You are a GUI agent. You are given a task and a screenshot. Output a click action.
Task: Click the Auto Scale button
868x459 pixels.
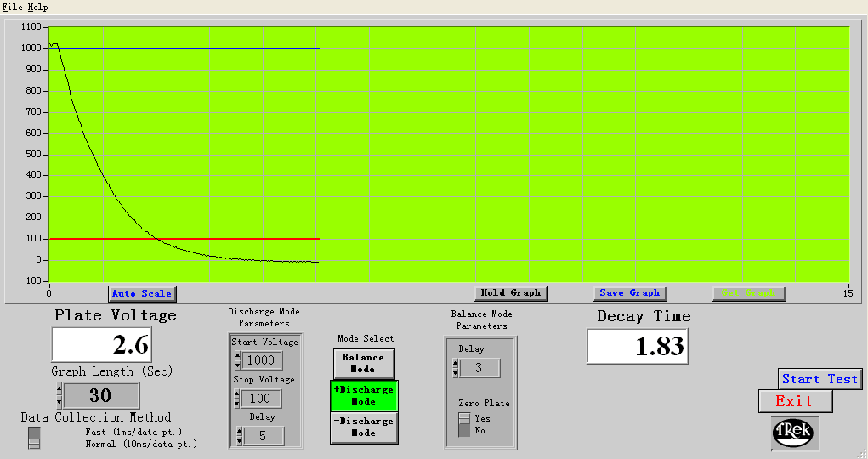142,293
